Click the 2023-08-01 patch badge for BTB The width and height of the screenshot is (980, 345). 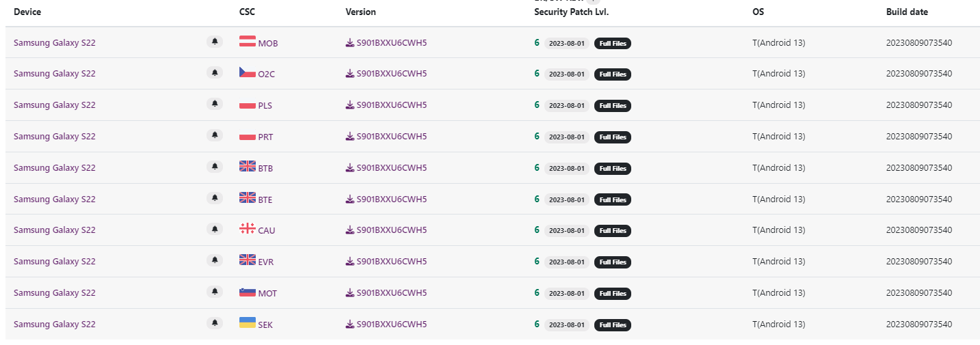point(566,168)
